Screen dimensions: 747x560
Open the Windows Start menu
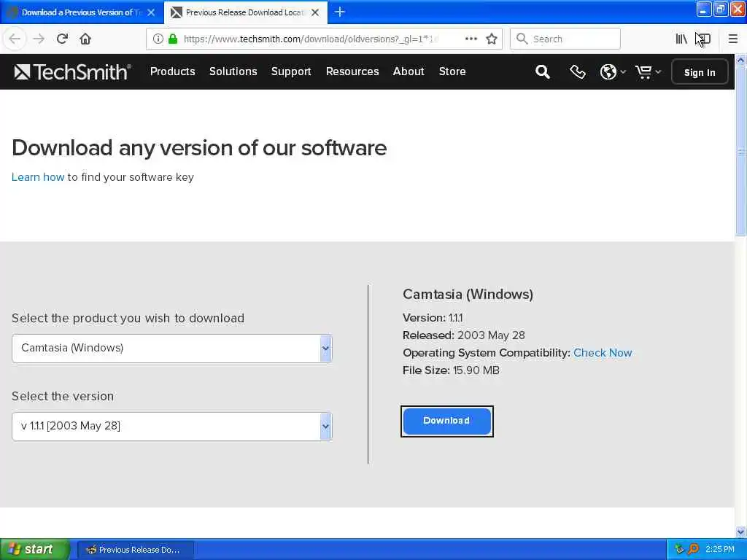click(x=35, y=550)
